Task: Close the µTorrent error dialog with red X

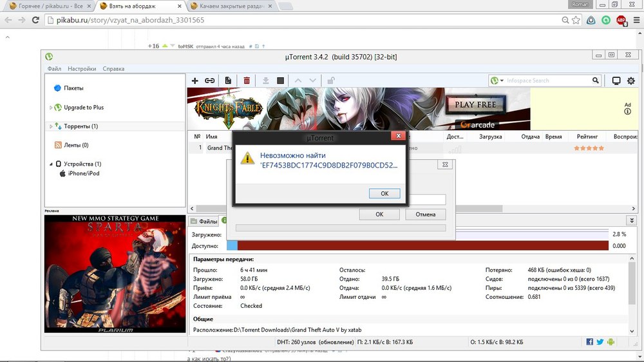Action: (x=398, y=136)
